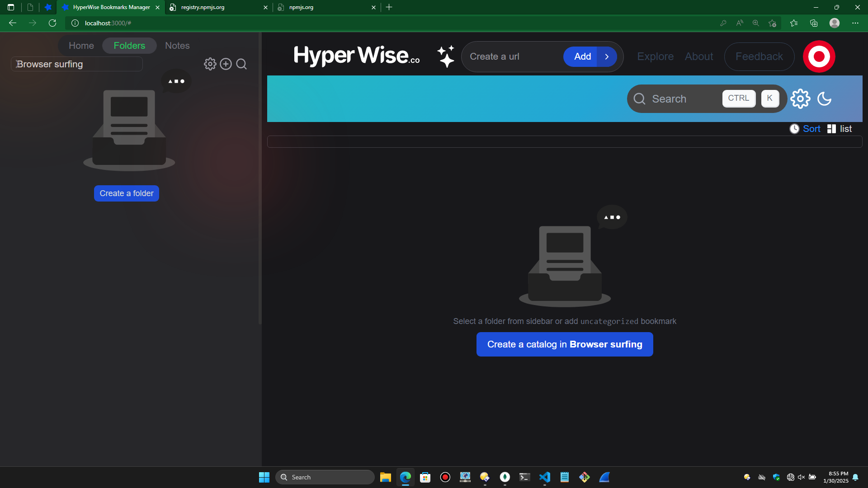The width and height of the screenshot is (868, 488).
Task: Click the Feedback button
Action: click(759, 56)
